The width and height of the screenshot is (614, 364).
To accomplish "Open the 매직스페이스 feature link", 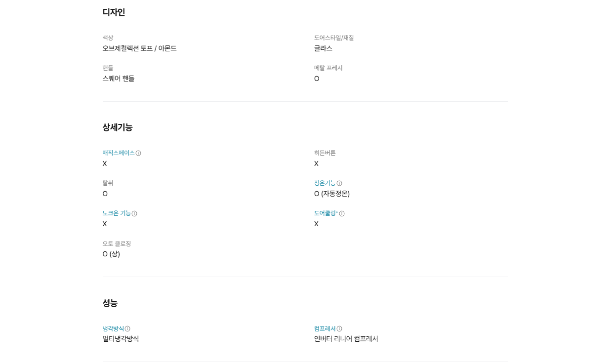I will tap(119, 153).
